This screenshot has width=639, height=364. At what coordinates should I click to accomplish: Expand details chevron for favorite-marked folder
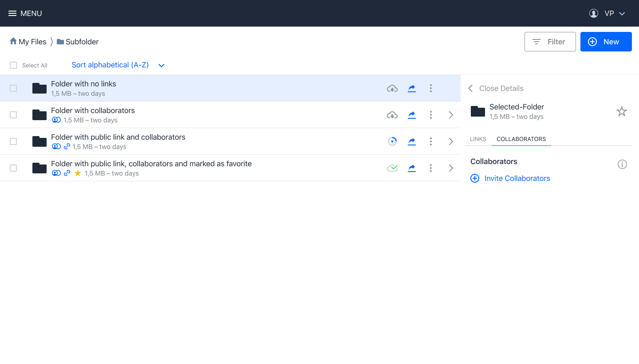[x=451, y=168]
